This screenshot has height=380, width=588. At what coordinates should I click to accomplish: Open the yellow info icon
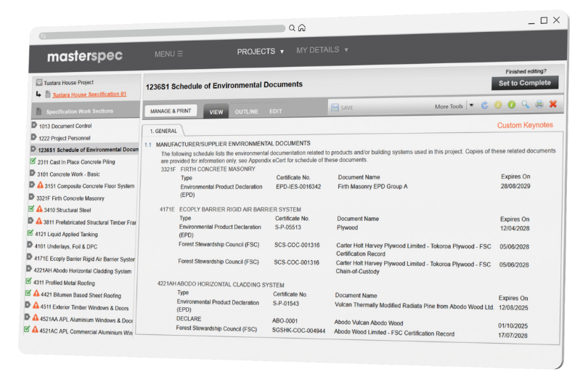[498, 105]
